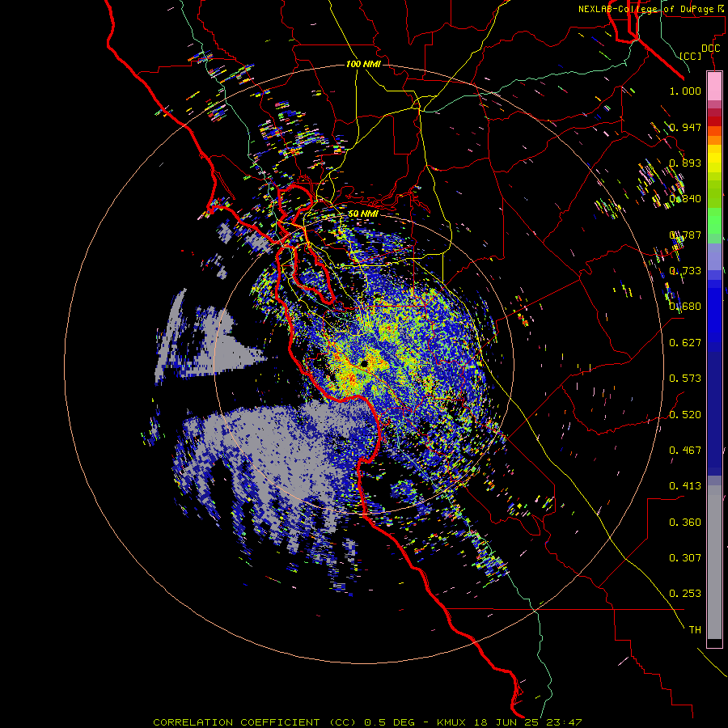Click the 0.893 color scale value
The image size is (728, 728).
[x=685, y=163]
